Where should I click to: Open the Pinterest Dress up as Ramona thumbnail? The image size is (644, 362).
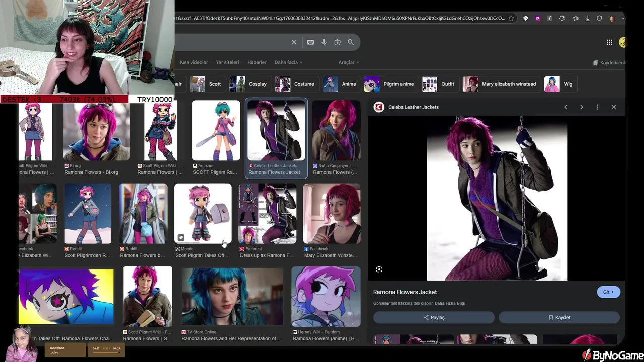pyautogui.click(x=268, y=214)
